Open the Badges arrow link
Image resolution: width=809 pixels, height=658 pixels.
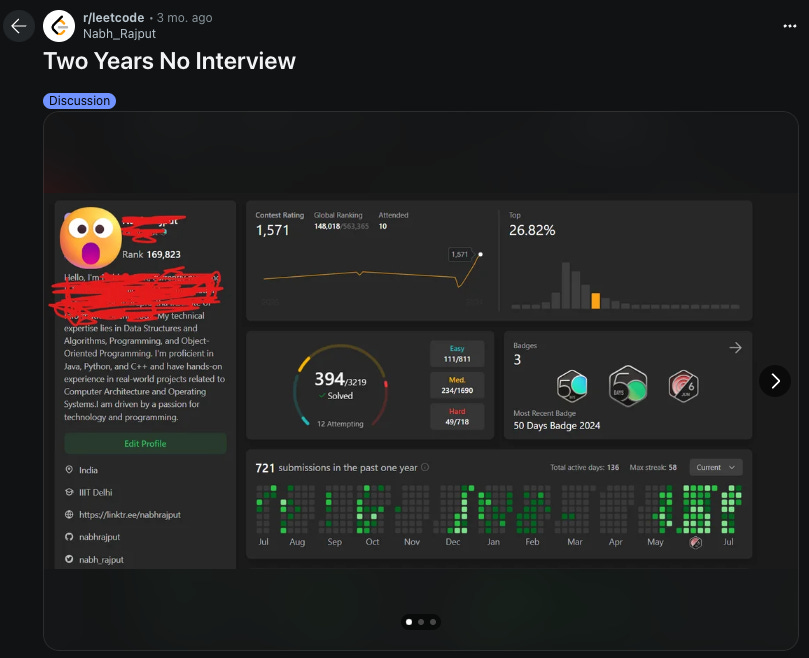pyautogui.click(x=735, y=348)
